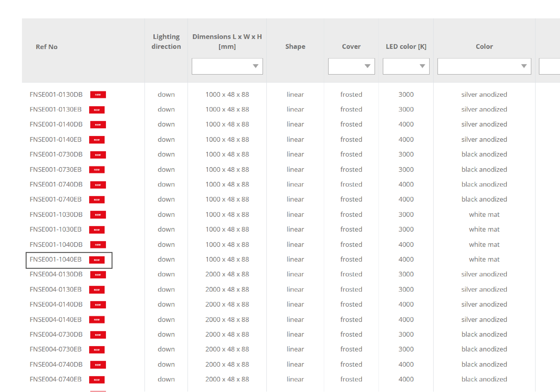Open the Dimensions L x W x H filter dropdown
Screen dimensions: 560x392
click(x=227, y=66)
